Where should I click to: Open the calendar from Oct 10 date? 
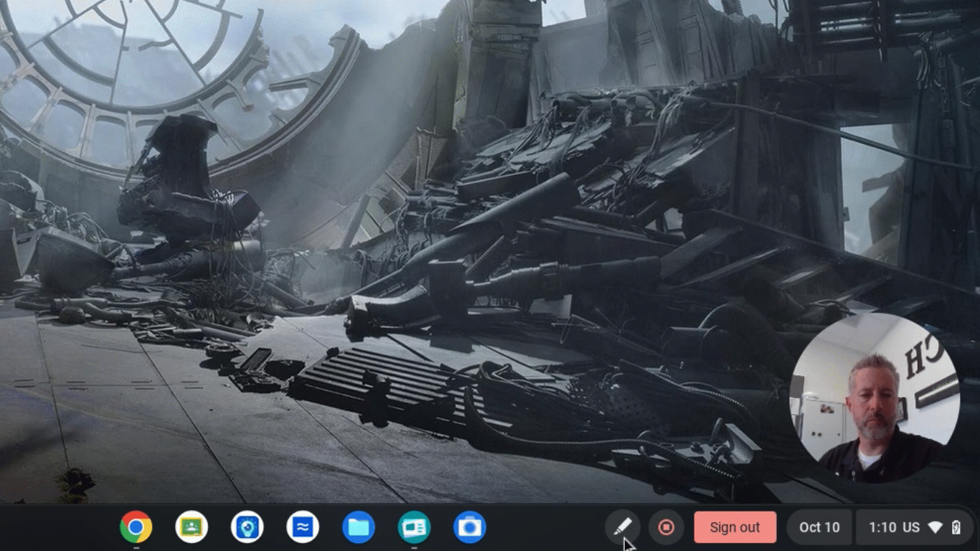pos(819,527)
